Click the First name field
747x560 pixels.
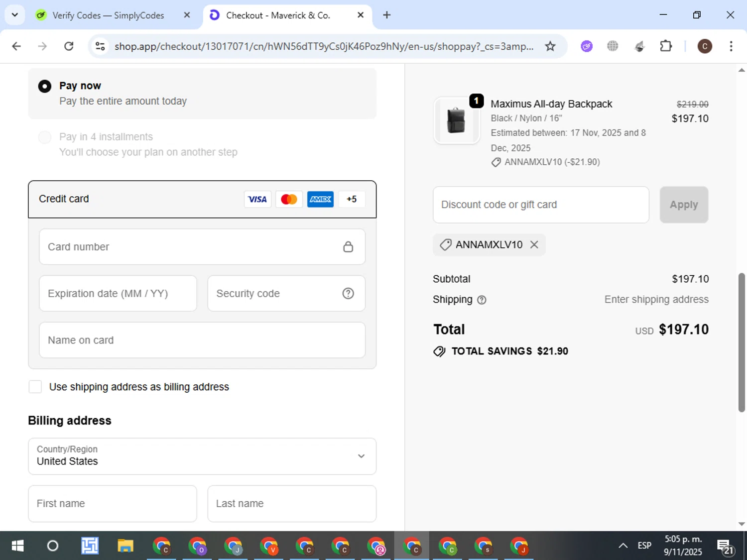pyautogui.click(x=113, y=504)
